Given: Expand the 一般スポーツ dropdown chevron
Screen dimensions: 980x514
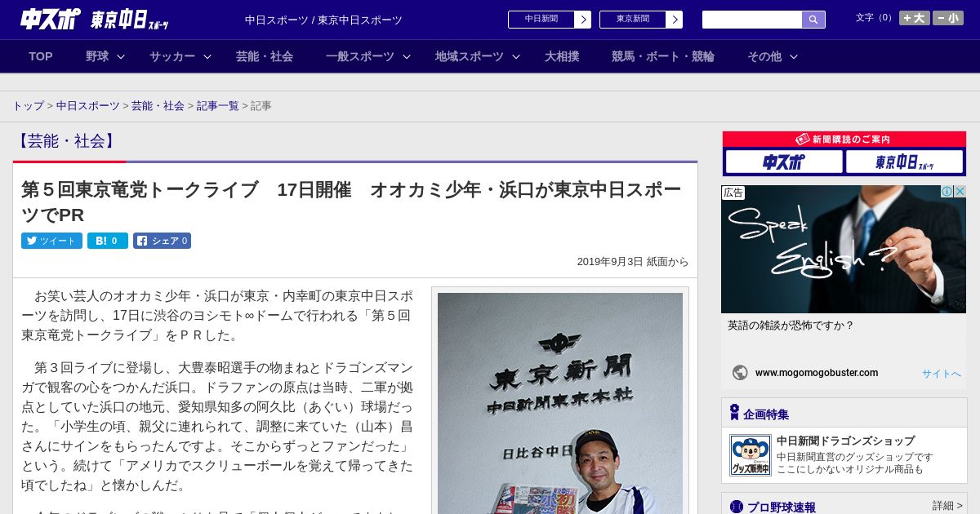Looking at the screenshot, I should [407, 56].
